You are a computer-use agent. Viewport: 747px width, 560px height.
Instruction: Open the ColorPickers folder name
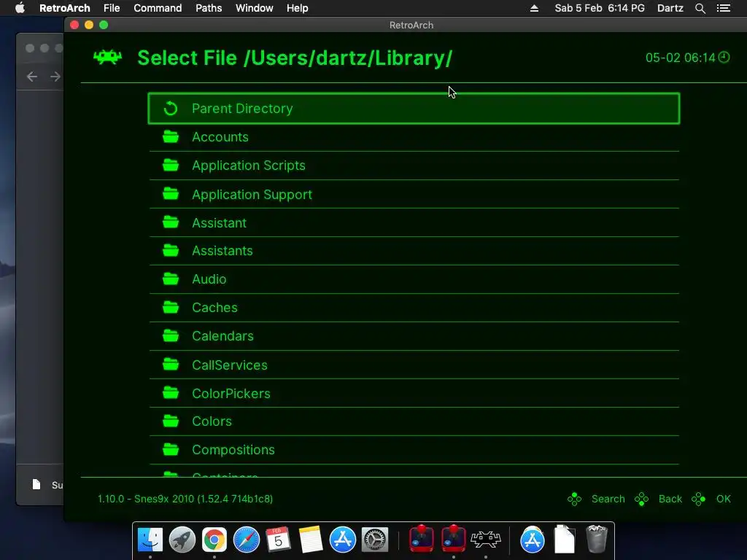231,394
